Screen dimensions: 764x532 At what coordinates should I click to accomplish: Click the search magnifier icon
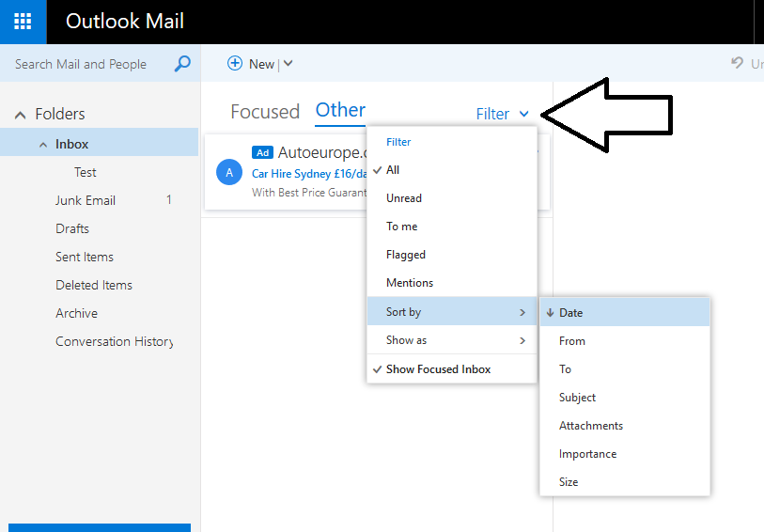(182, 64)
